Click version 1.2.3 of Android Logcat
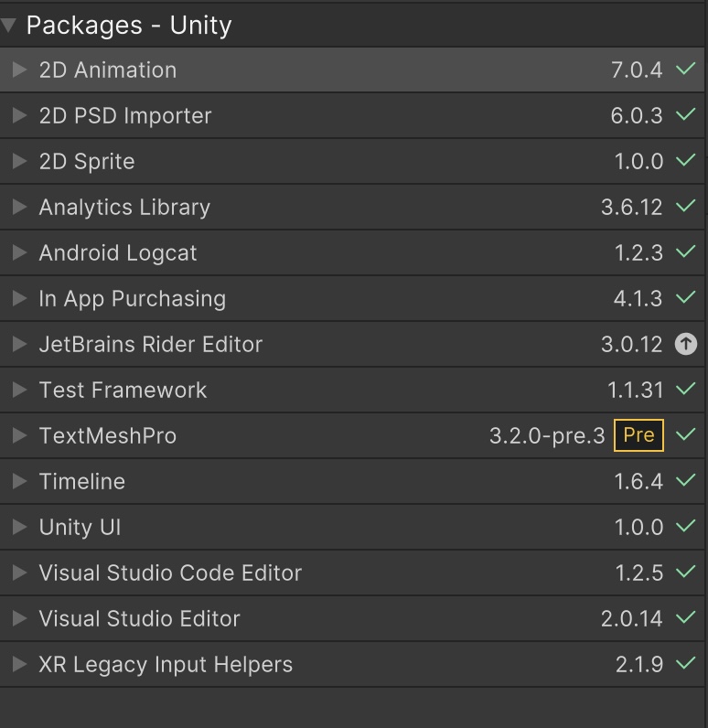The width and height of the screenshot is (708, 728). pyautogui.click(x=638, y=253)
